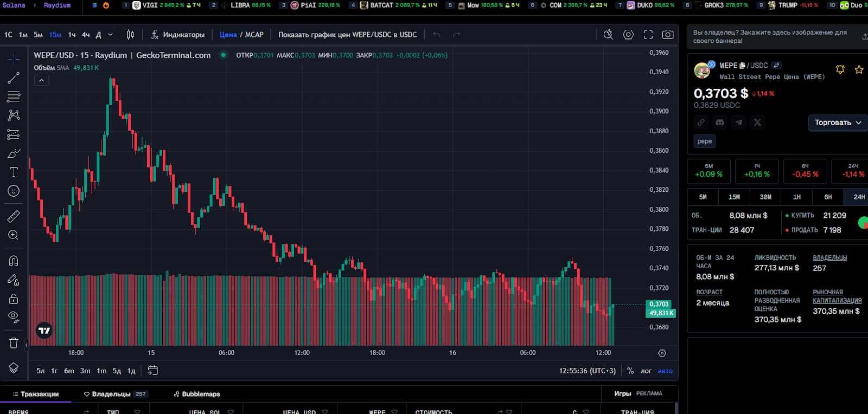Screen dimensions: 868x414
Task: Open the ВЛАДЕЛЬЦЫ holders link
Action: tap(829, 258)
